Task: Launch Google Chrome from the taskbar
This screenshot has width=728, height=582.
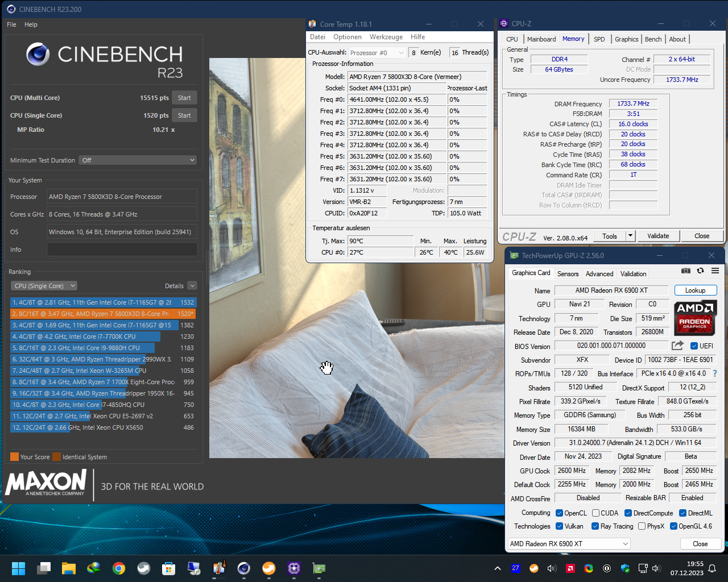Action: tap(119, 568)
